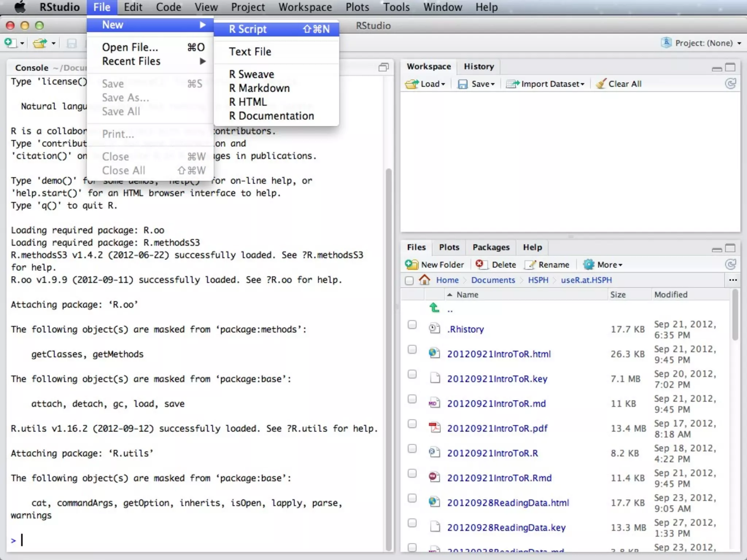Image resolution: width=747 pixels, height=560 pixels.
Task: Expand the Recent Files submenu
Action: [150, 61]
